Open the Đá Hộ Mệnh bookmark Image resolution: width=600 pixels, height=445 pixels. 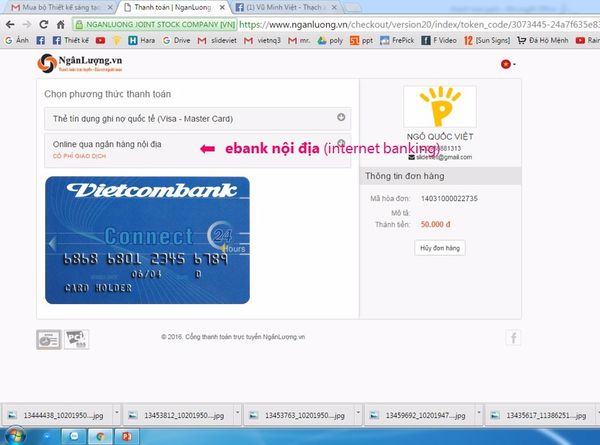click(543, 40)
